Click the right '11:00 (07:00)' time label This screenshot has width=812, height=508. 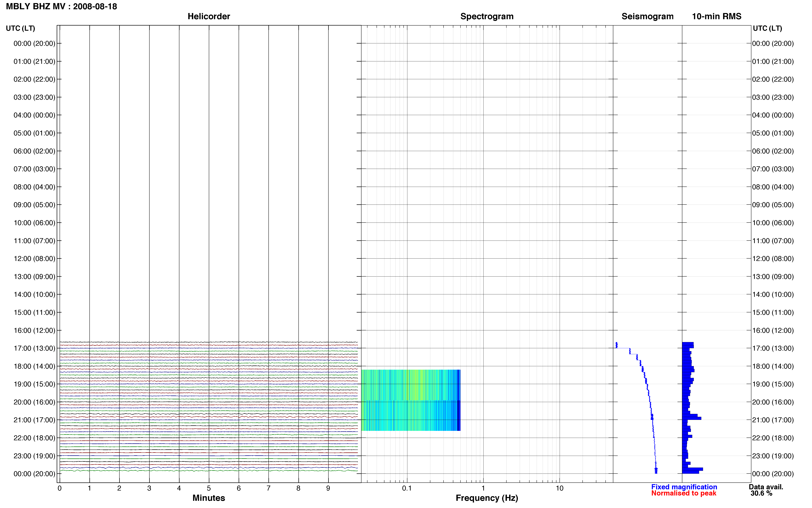773,241
